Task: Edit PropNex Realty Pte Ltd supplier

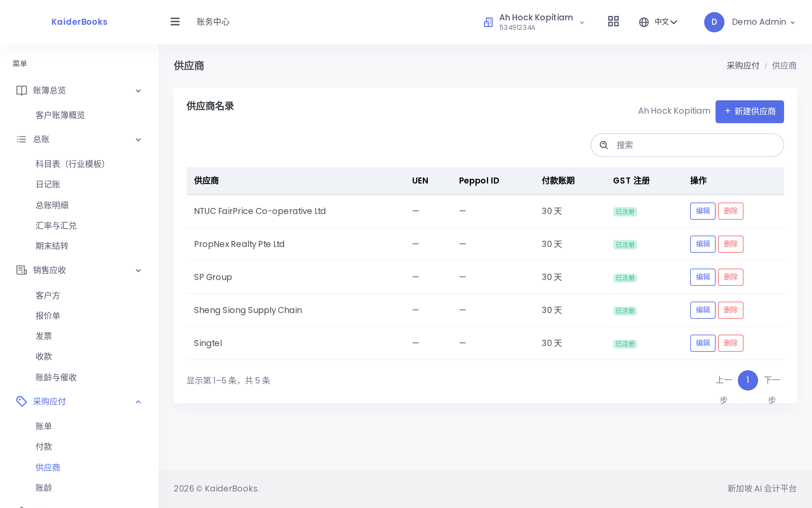Action: pyautogui.click(x=703, y=244)
